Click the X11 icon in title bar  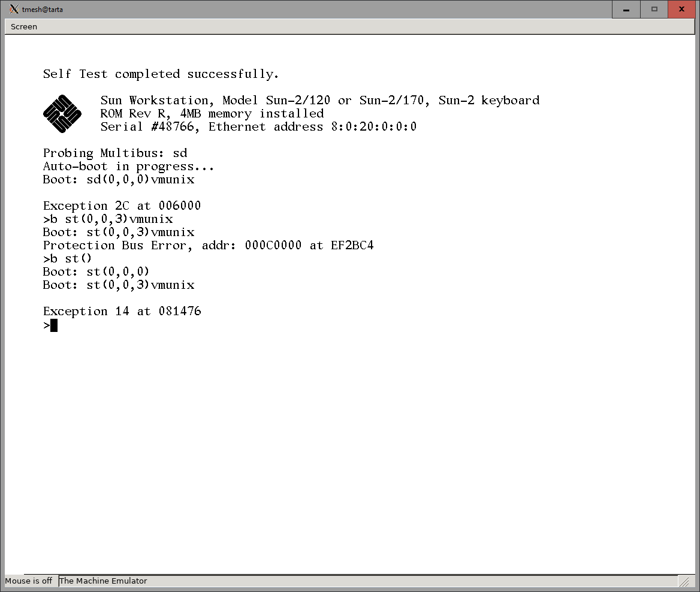(x=13, y=9)
